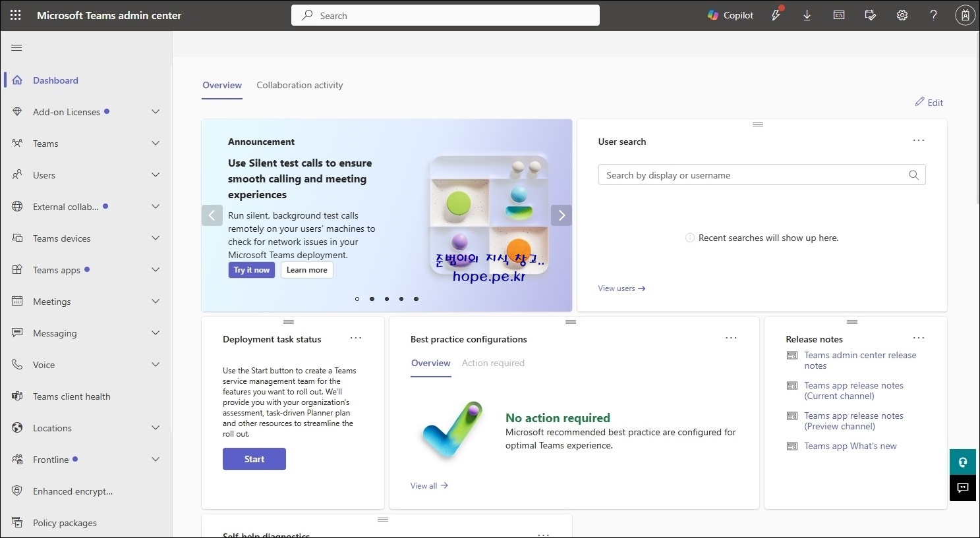Launch Cloud Shell from the top bar
Image resolution: width=980 pixels, height=538 pixels.
click(839, 15)
